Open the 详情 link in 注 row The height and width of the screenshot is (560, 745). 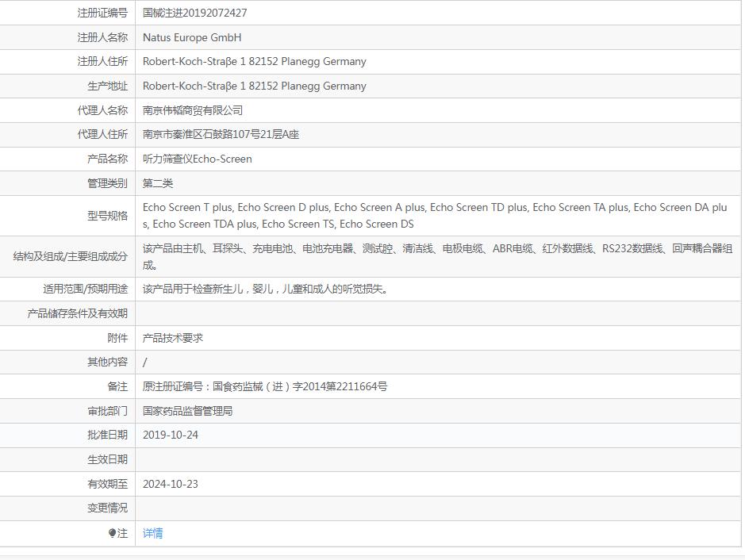coord(152,533)
